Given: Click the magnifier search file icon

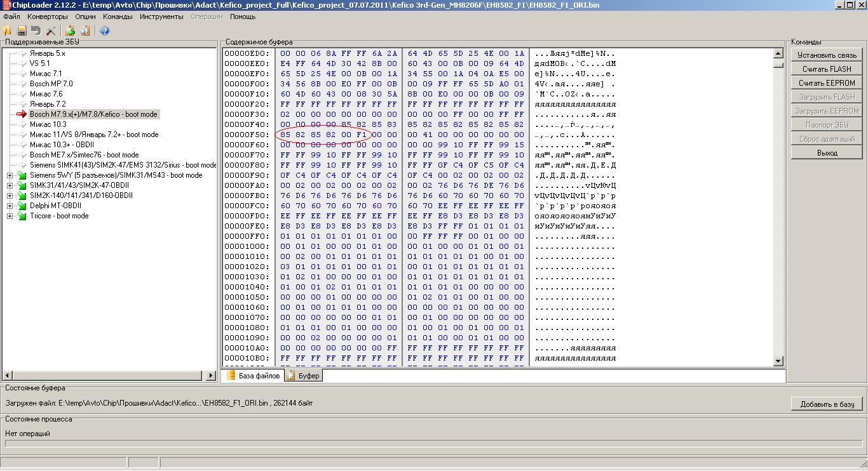Looking at the screenshot, I should pyautogui.click(x=85, y=30).
